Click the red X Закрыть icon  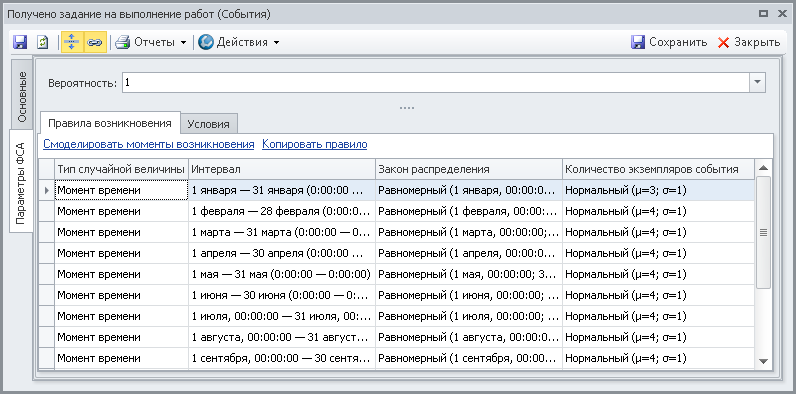(x=723, y=42)
